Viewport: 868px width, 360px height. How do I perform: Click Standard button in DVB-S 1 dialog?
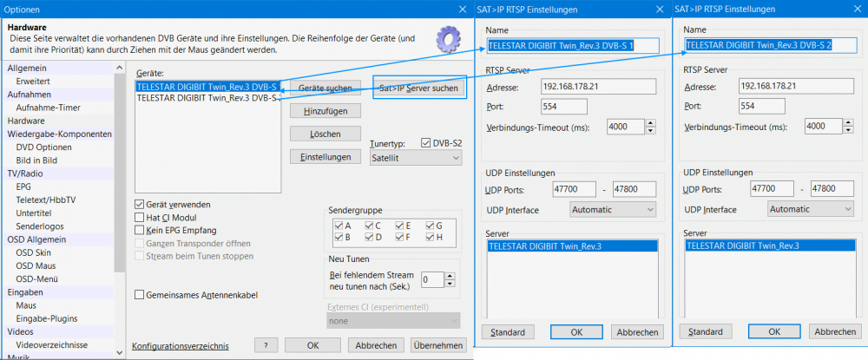(x=508, y=332)
